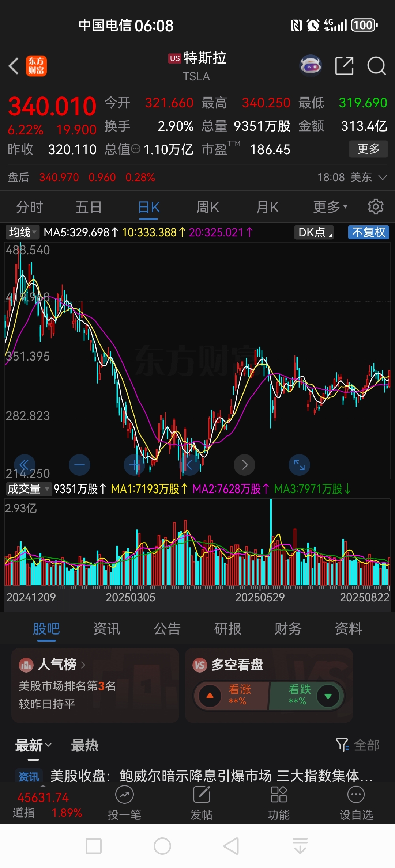Tap the 发帖 post icon
This screenshot has height=868, width=395.
[x=202, y=794]
